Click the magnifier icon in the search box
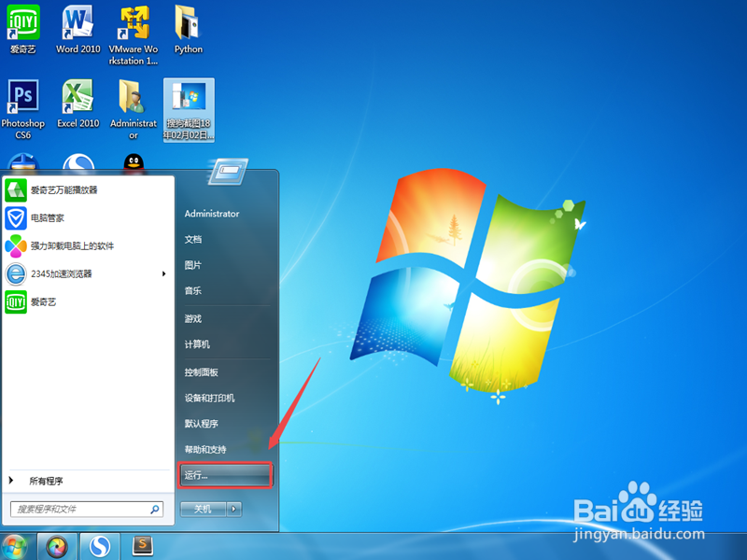Viewport: 747px width, 560px height. pyautogui.click(x=155, y=509)
